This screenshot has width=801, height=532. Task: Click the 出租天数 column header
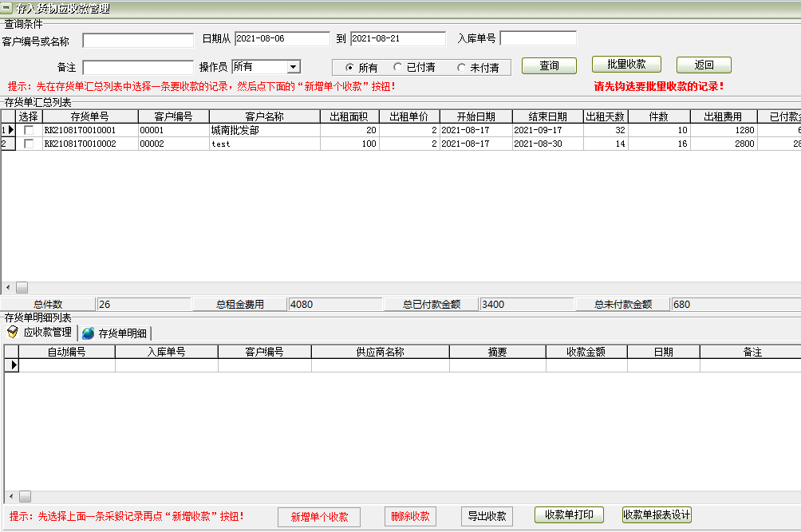click(606, 116)
